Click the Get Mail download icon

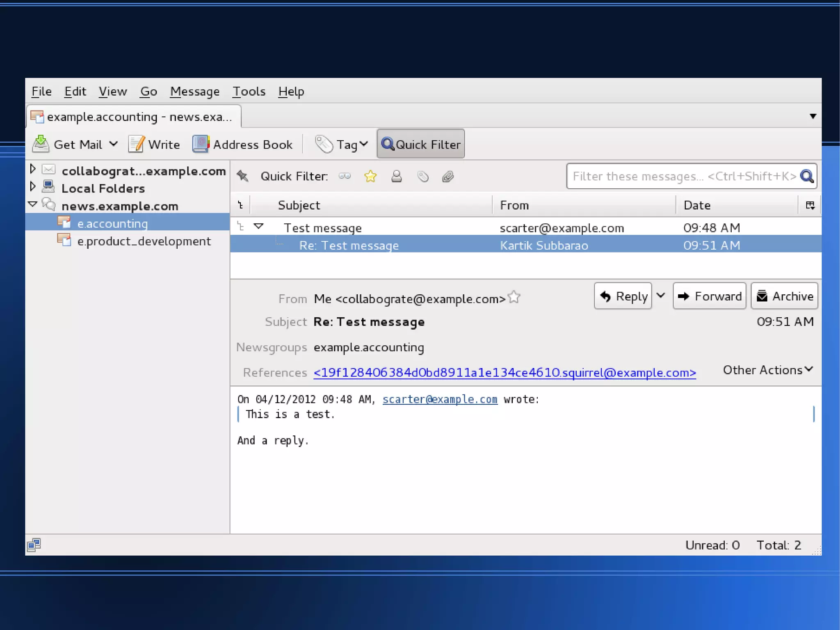tap(41, 144)
